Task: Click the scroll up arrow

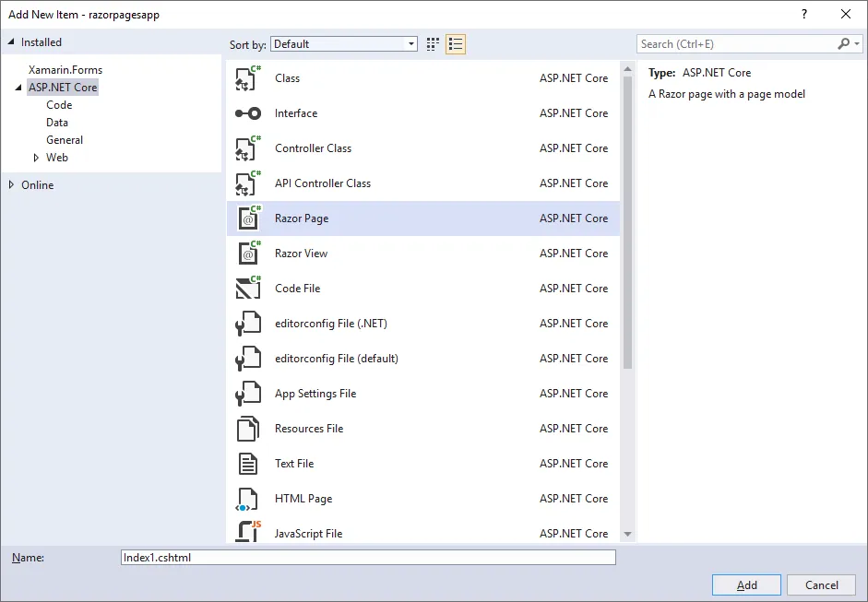Action: (x=627, y=69)
